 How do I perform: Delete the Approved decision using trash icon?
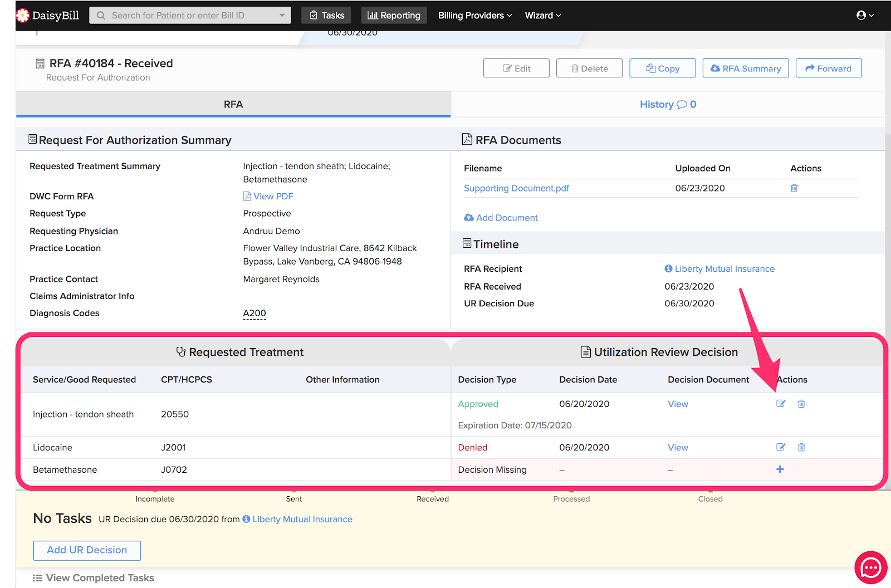click(801, 404)
